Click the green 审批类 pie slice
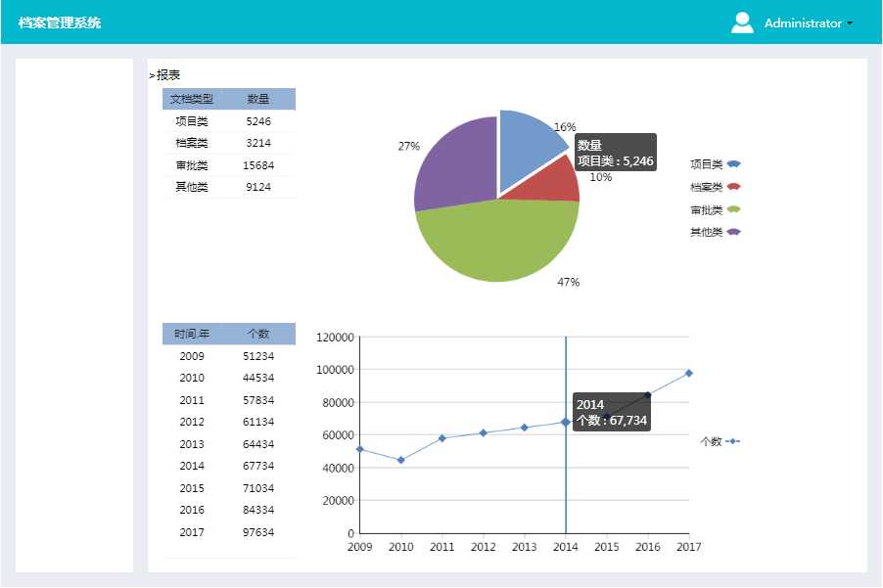The image size is (883, 588). tap(498, 242)
